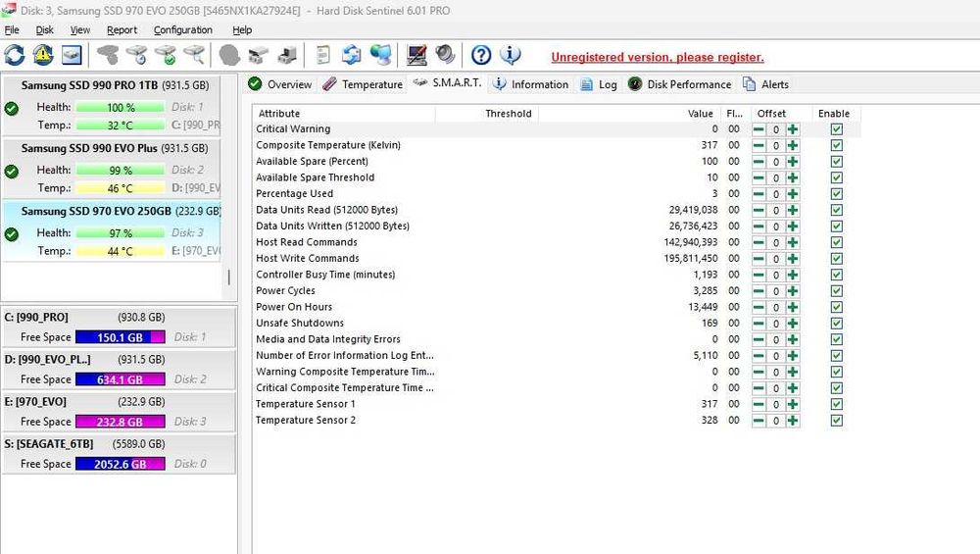This screenshot has width=980, height=554.
Task: Sort by the Attribute column header
Action: tap(344, 113)
